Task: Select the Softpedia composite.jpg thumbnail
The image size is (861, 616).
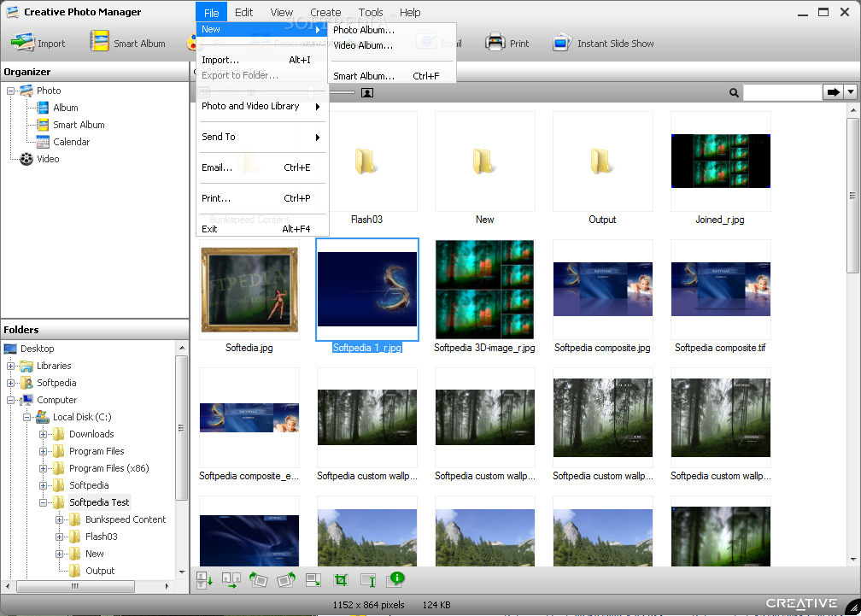Action: pos(602,290)
